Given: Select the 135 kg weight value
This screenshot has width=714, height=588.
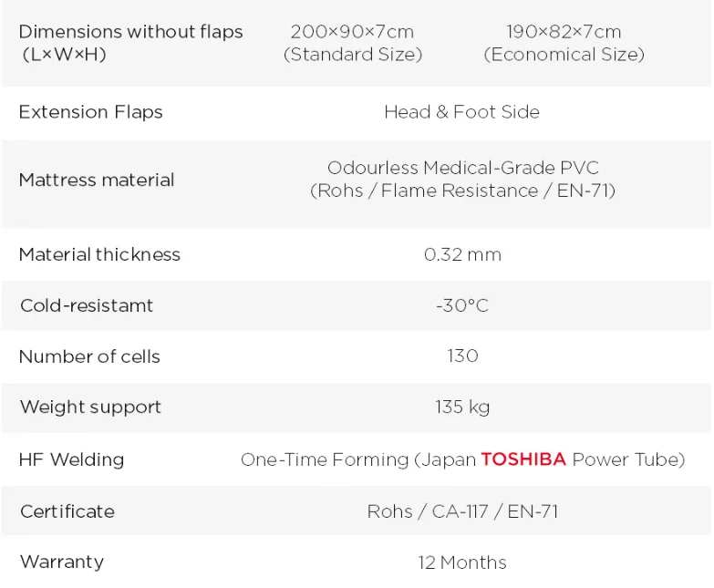Looking at the screenshot, I should (462, 407).
